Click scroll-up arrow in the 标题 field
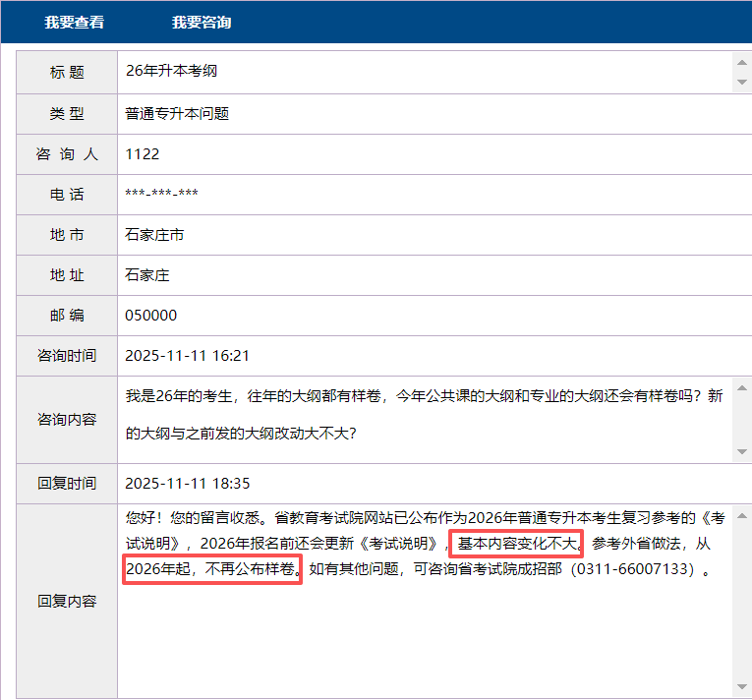The image size is (752, 700). point(742,61)
